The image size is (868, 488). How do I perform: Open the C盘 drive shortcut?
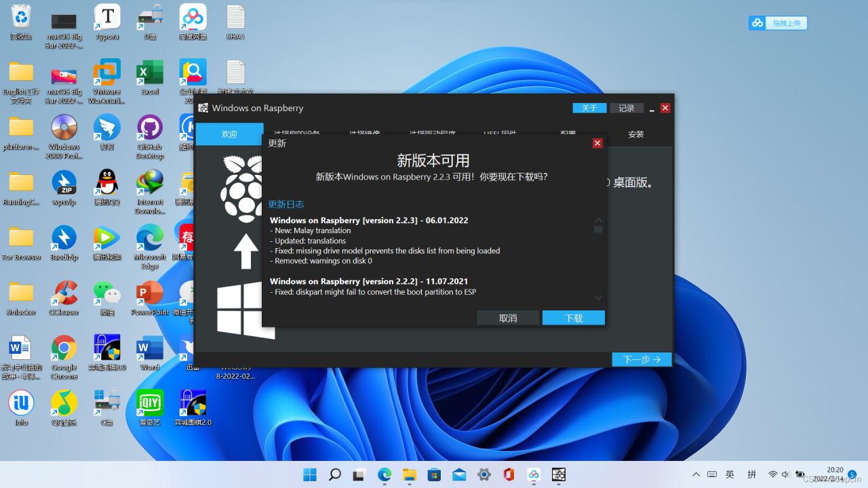(107, 409)
